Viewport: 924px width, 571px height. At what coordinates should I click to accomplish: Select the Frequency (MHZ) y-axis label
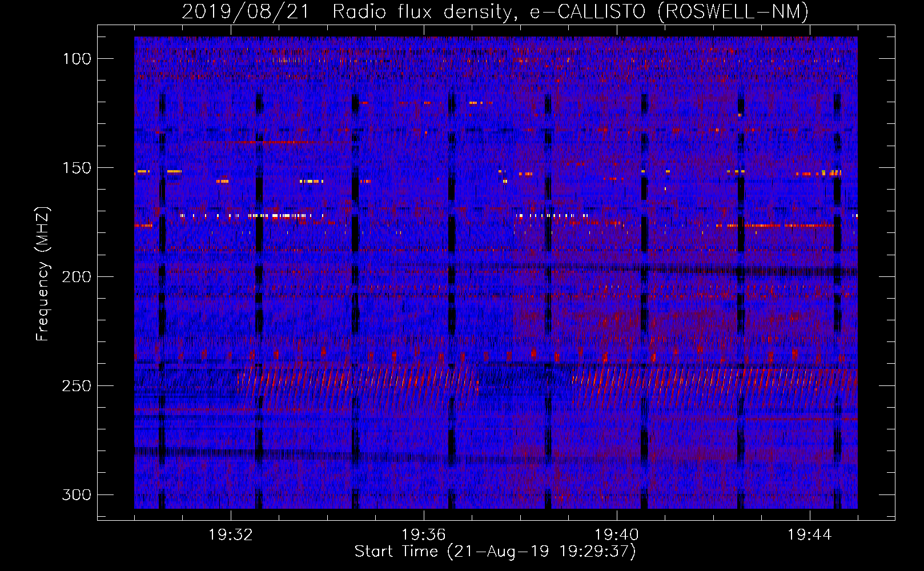43,274
